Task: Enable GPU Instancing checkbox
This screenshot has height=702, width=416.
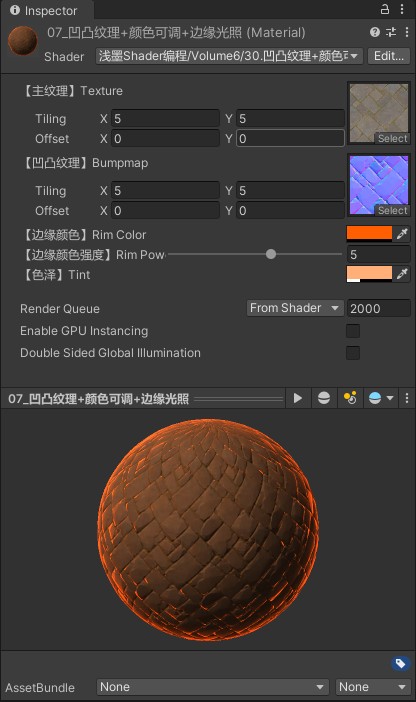Action: tap(353, 331)
